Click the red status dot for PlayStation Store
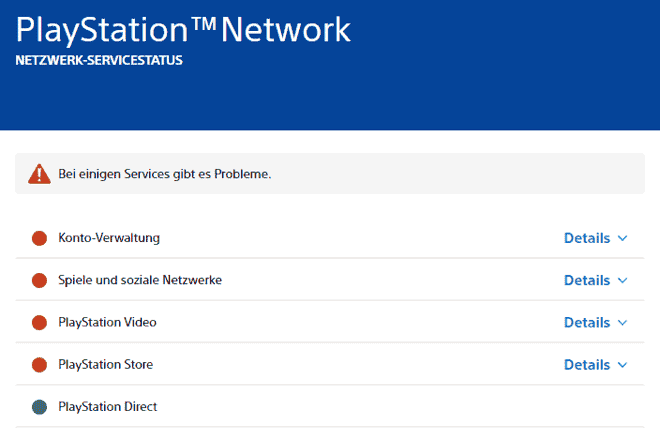The height and width of the screenshot is (440, 660). (x=40, y=364)
